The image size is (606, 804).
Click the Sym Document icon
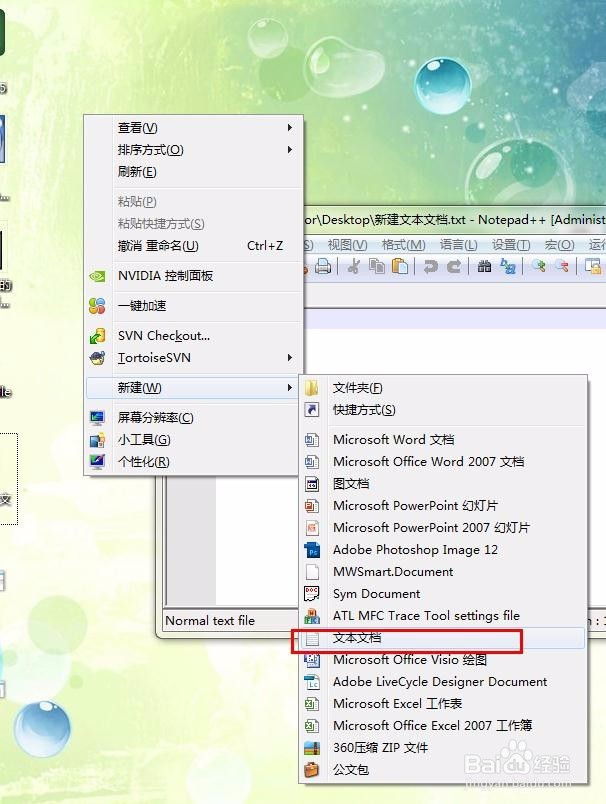tap(312, 594)
